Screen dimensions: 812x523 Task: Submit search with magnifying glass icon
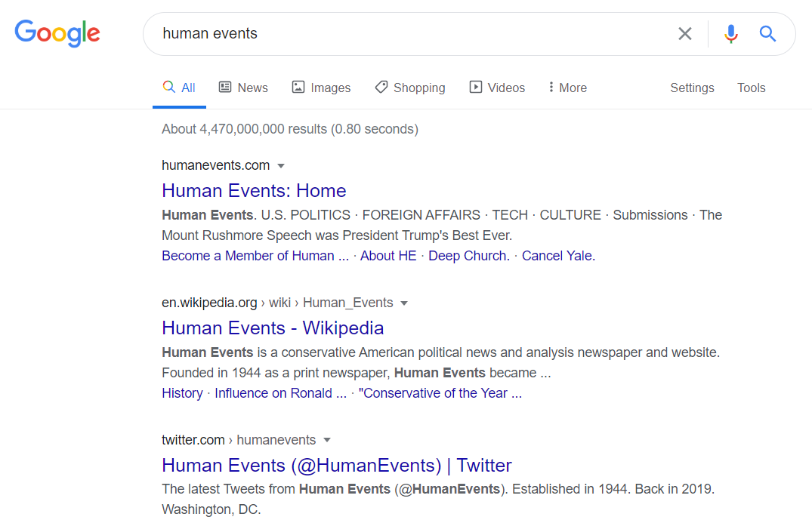767,34
